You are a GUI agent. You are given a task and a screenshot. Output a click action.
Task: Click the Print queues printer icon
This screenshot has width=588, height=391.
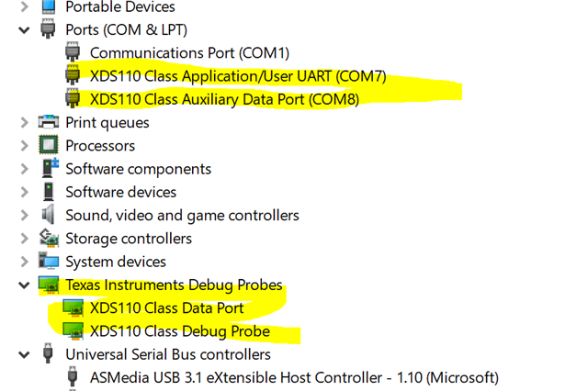coord(49,122)
